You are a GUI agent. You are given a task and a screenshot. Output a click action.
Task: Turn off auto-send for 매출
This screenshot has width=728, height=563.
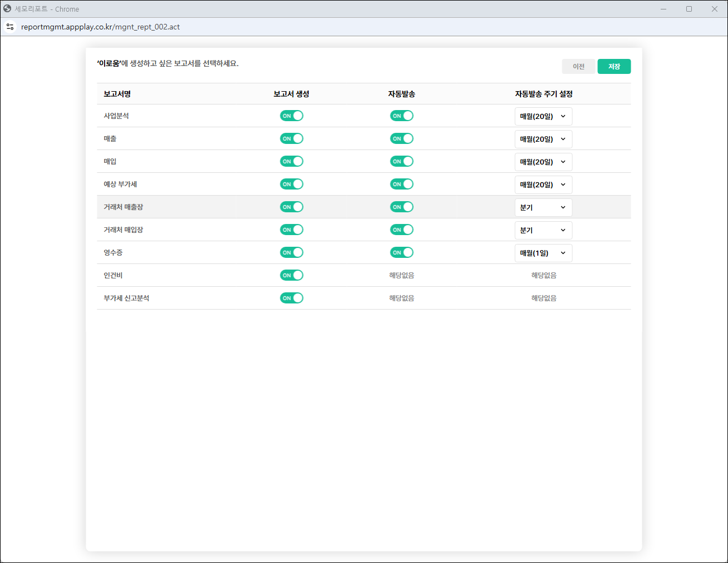(402, 138)
